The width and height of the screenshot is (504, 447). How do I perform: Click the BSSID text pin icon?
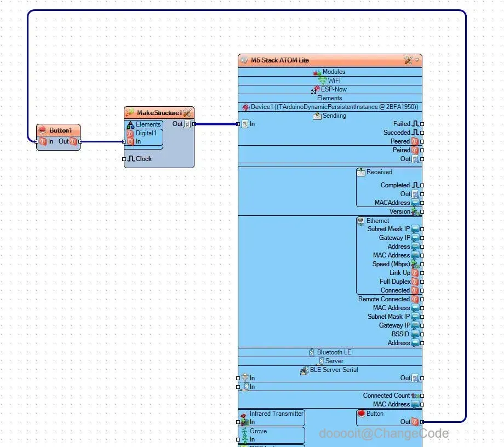point(415,334)
